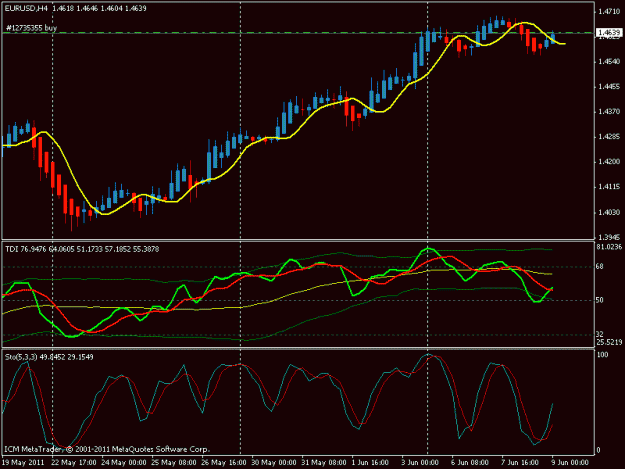Screen dimensions: 625x469
Task: Click the 31 May 08:00 time label
Action: (x=324, y=463)
